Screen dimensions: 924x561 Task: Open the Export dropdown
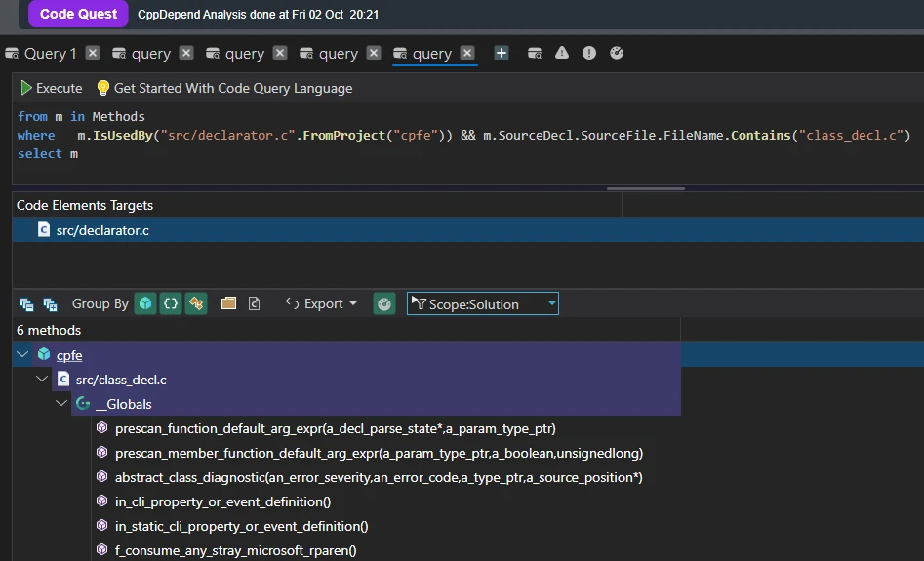[322, 303]
